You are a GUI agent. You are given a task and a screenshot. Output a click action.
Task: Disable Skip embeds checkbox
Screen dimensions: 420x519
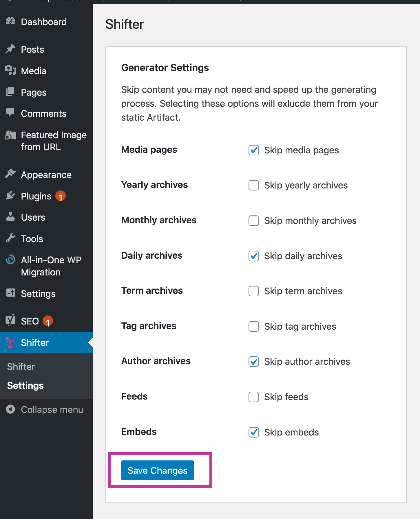254,432
